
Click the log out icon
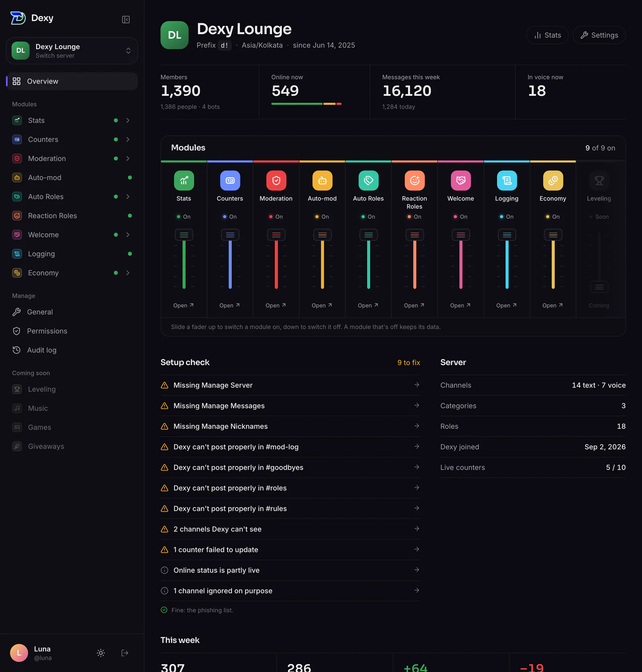pyautogui.click(x=125, y=653)
